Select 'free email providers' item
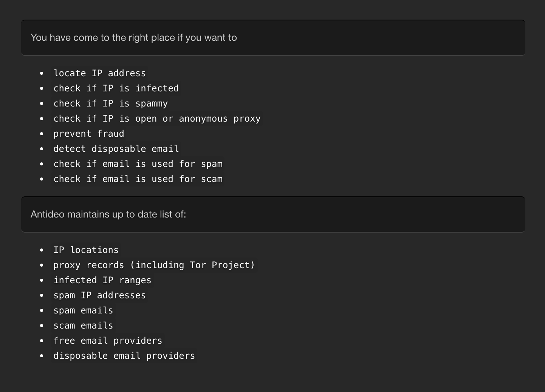Screen dimensions: 545x392 click(x=108, y=341)
